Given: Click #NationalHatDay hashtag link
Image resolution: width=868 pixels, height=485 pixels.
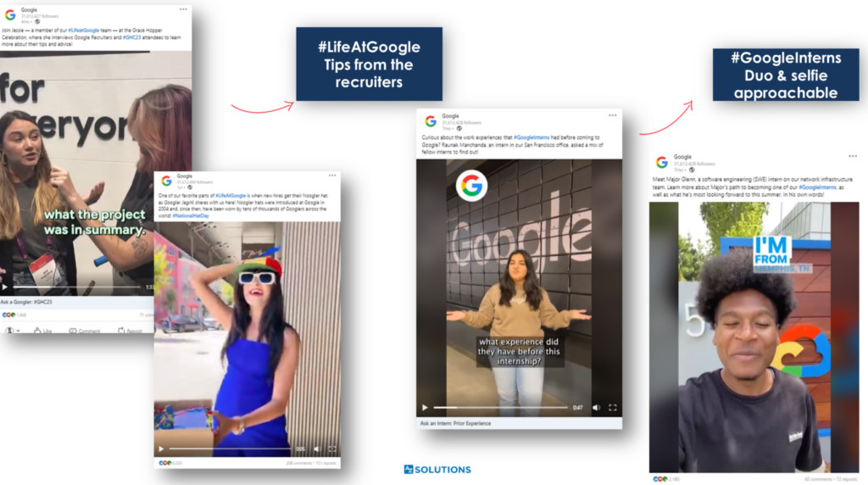Looking at the screenshot, I should (x=191, y=215).
